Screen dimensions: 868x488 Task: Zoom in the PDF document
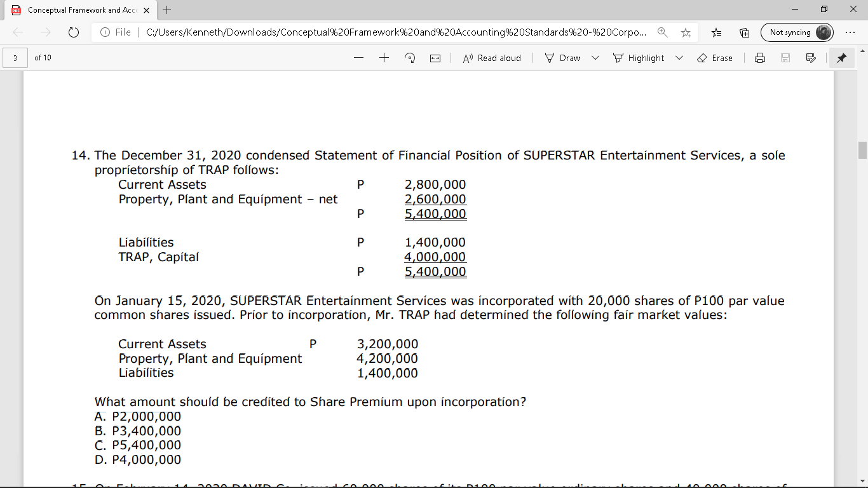pos(384,58)
